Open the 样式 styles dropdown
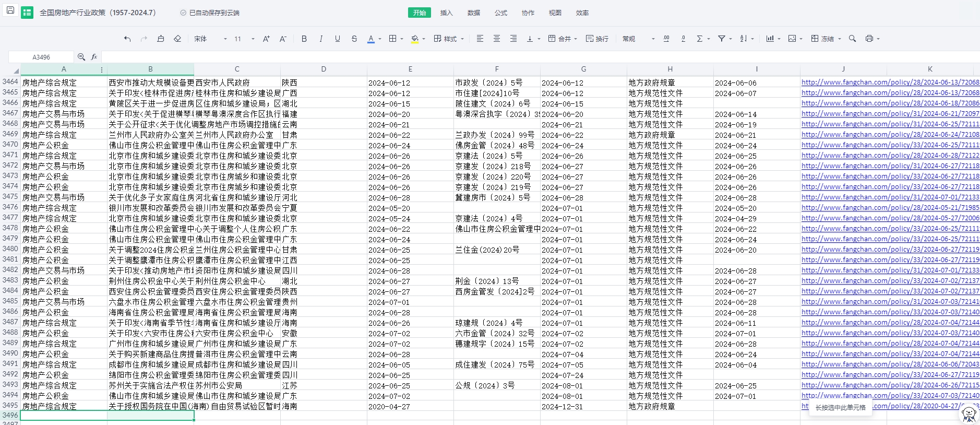Image resolution: width=980 pixels, height=425 pixels. click(449, 39)
